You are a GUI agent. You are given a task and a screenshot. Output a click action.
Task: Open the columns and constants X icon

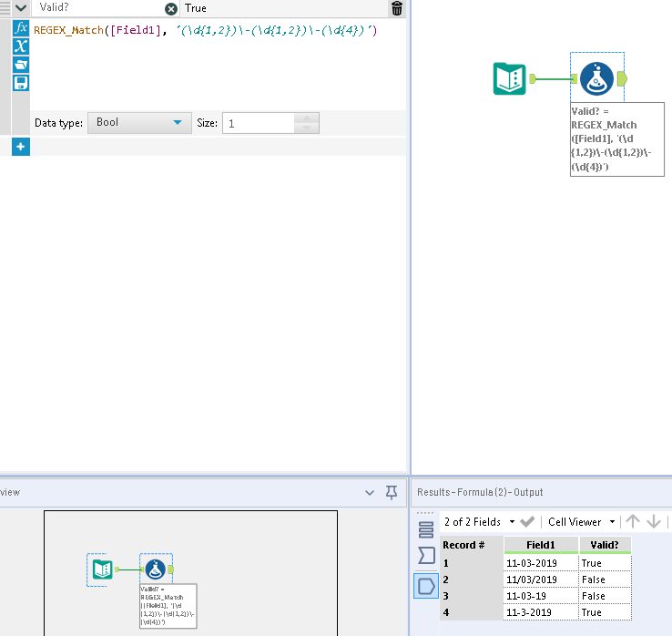pos(21,46)
